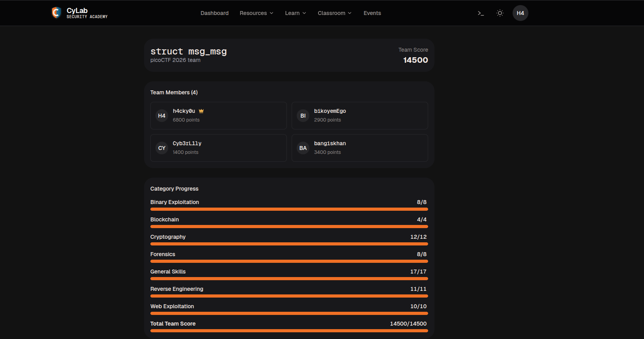This screenshot has height=339, width=644.
Task: Go to the Dashboard page
Action: tap(215, 13)
